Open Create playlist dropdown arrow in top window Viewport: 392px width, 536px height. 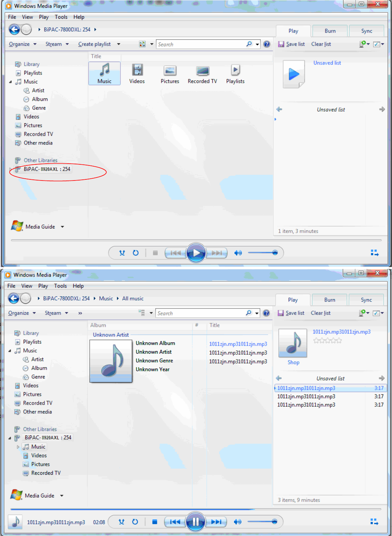point(118,44)
